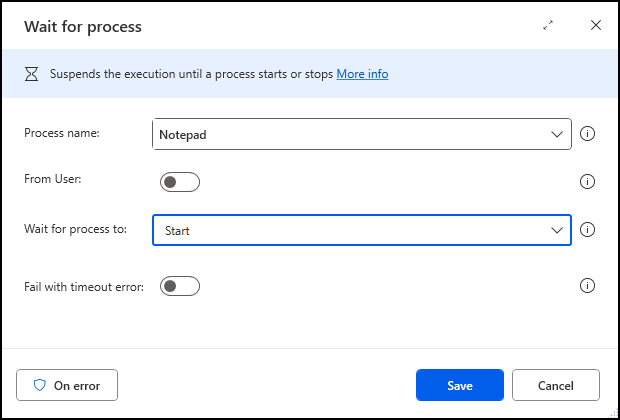Click the Wait for process title heading
Viewport: 620px width, 420px height.
pos(83,27)
